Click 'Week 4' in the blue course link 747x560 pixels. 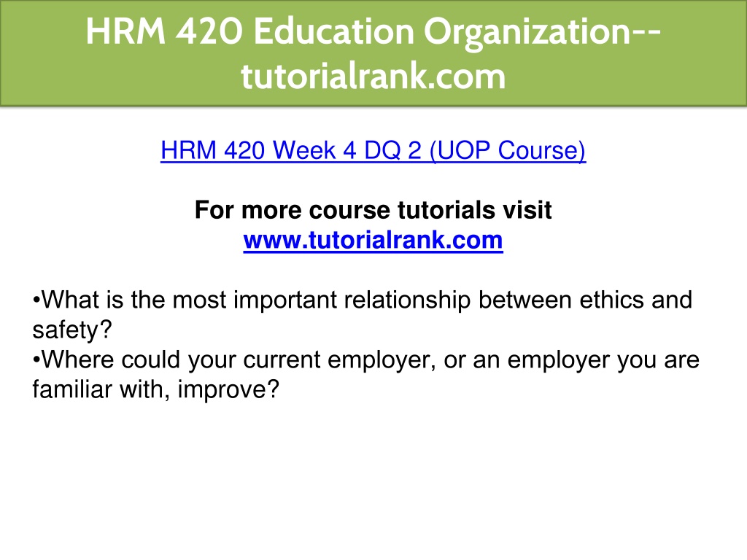coord(314,151)
